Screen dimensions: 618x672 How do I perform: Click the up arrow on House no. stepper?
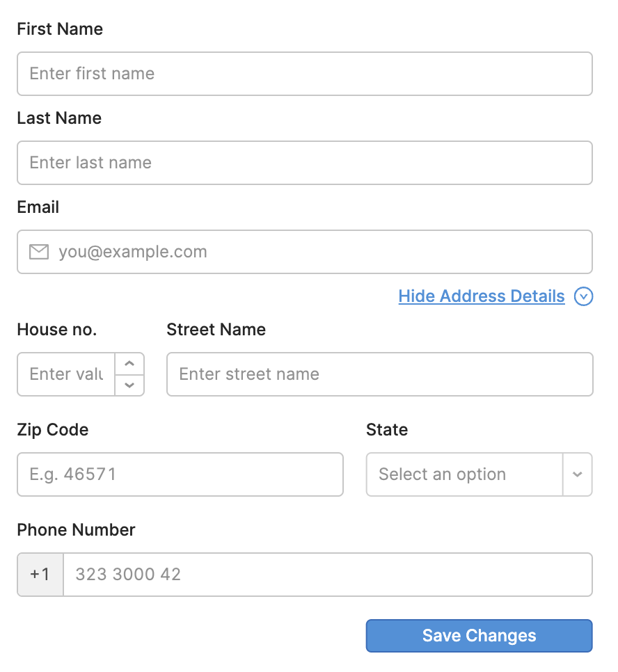(130, 363)
